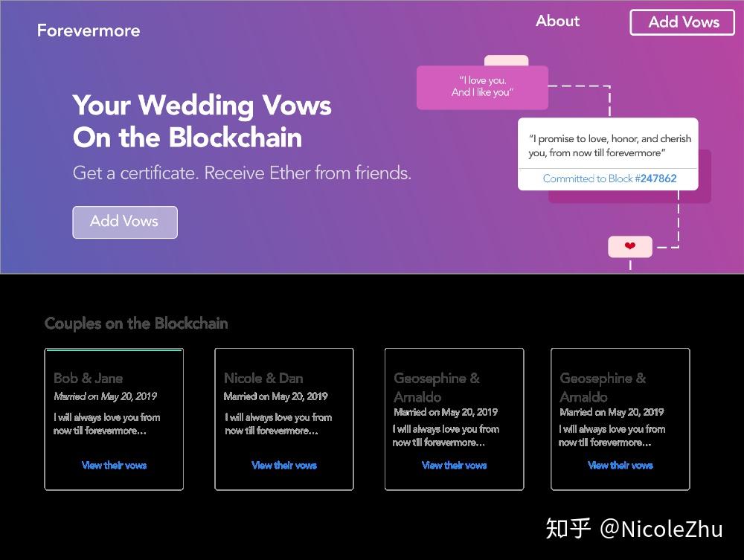Click small pink tab above "I love you" bubble
The width and height of the screenshot is (744, 560).
tap(506, 60)
